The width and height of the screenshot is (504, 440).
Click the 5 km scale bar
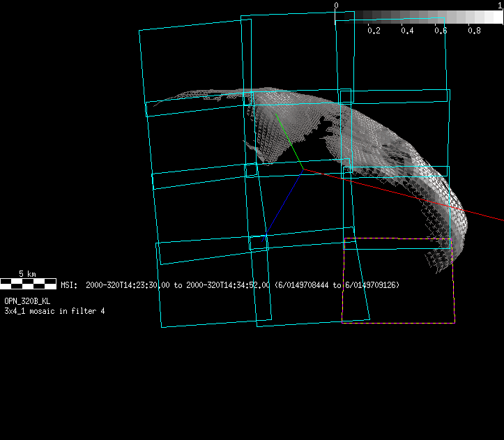pos(28,283)
